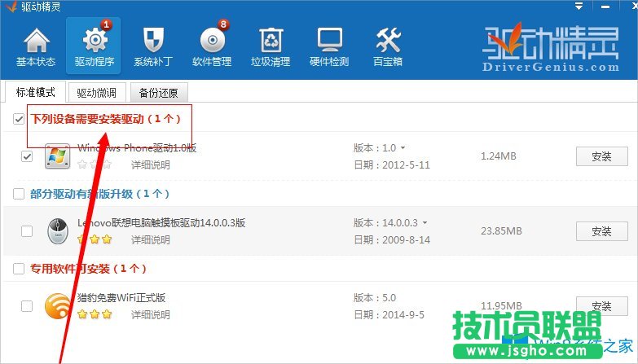Install the Lenovo touchpad driver with 安装
The image size is (638, 364).
pyautogui.click(x=602, y=231)
